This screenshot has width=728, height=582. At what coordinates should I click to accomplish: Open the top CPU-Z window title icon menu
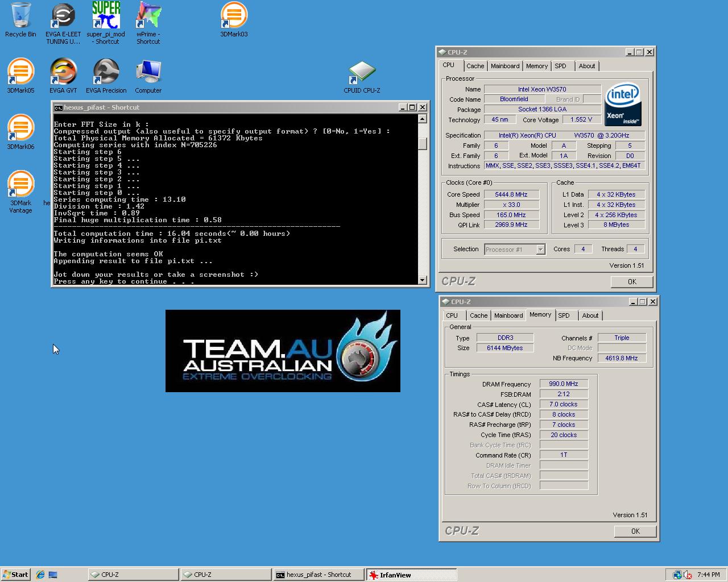[442, 52]
